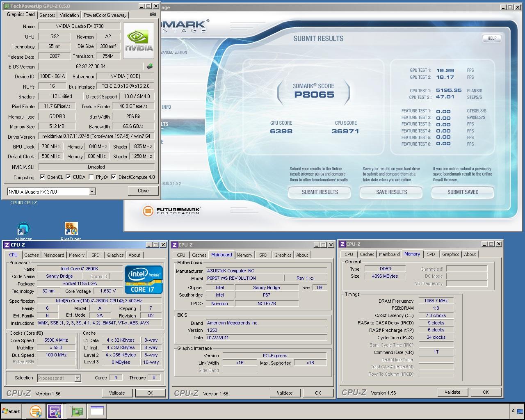Open Graphics tab in the CPU-Z Memory window

[x=450, y=254]
